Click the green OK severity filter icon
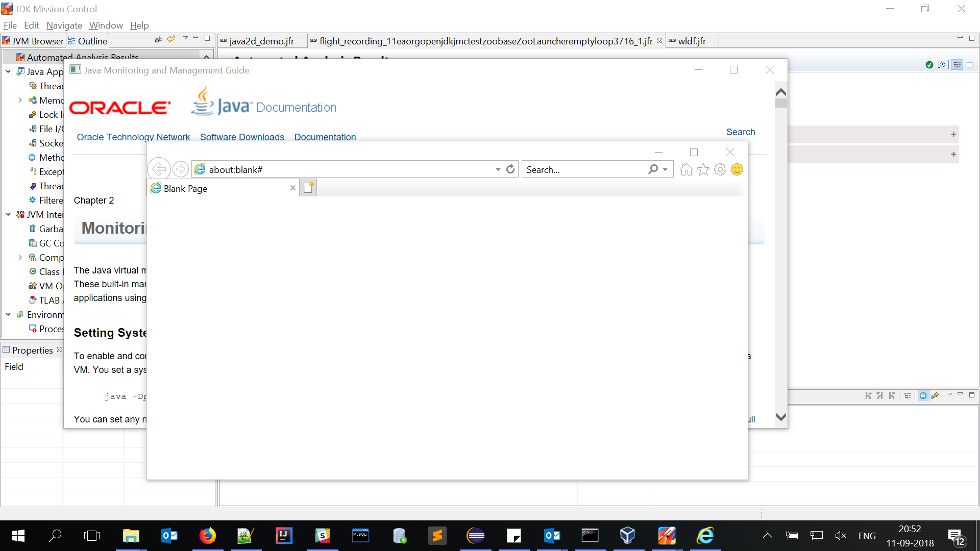This screenshot has width=980, height=551. [929, 65]
